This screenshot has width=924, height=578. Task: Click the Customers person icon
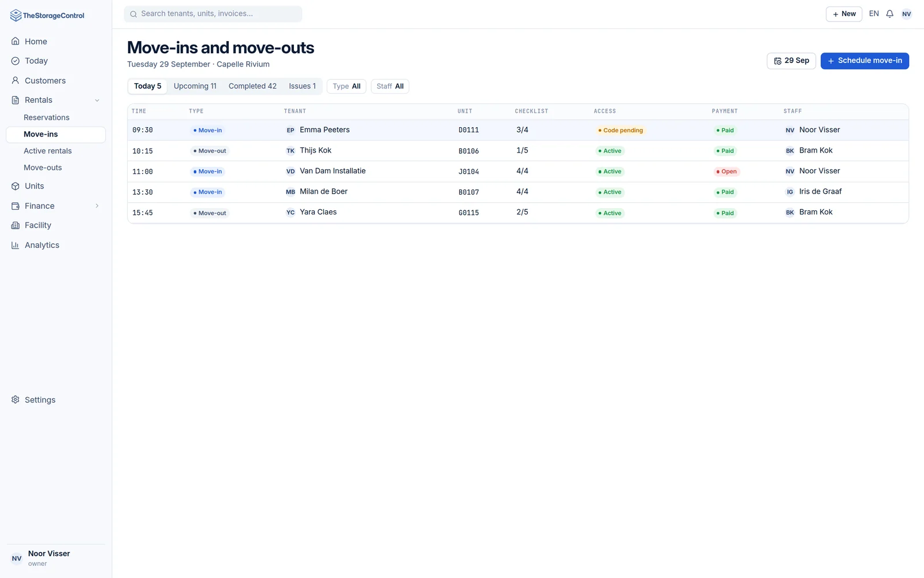16,80
